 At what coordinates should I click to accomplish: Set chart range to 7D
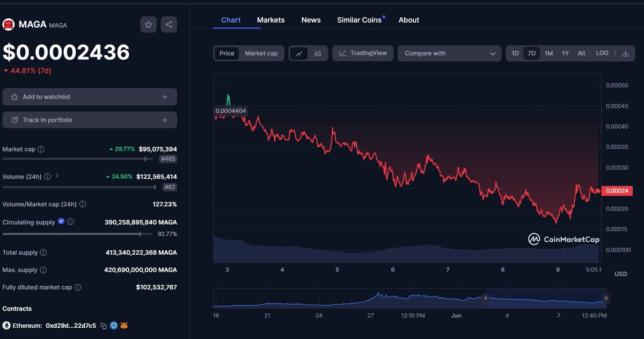tap(531, 53)
